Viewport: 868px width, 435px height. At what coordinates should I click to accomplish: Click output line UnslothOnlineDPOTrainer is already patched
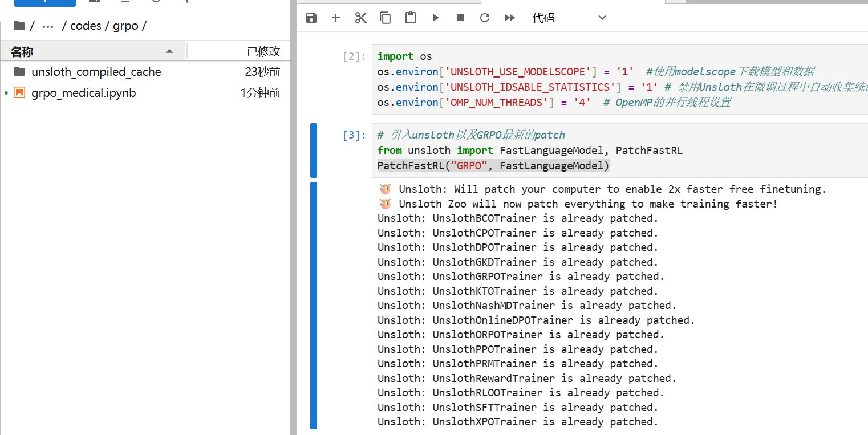tap(536, 320)
